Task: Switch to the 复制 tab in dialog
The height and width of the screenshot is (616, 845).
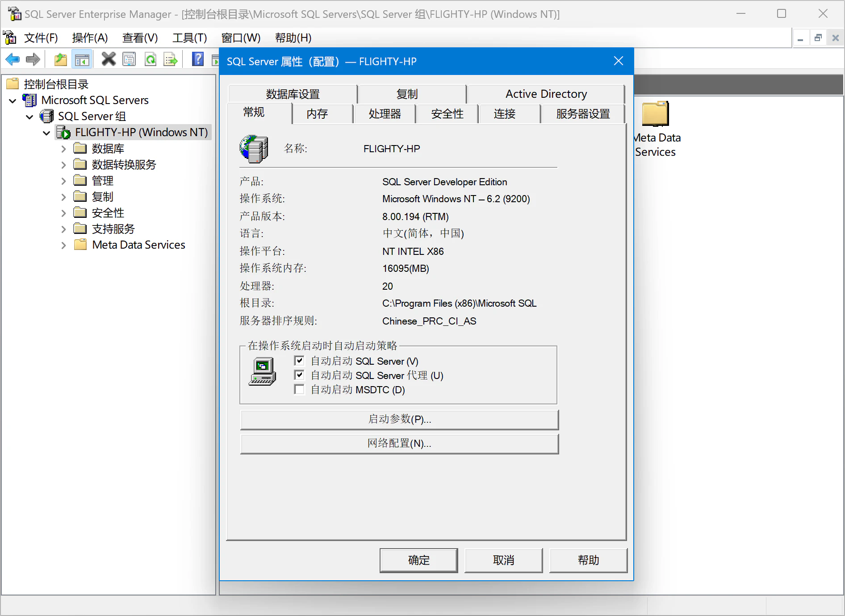Action: coord(412,94)
